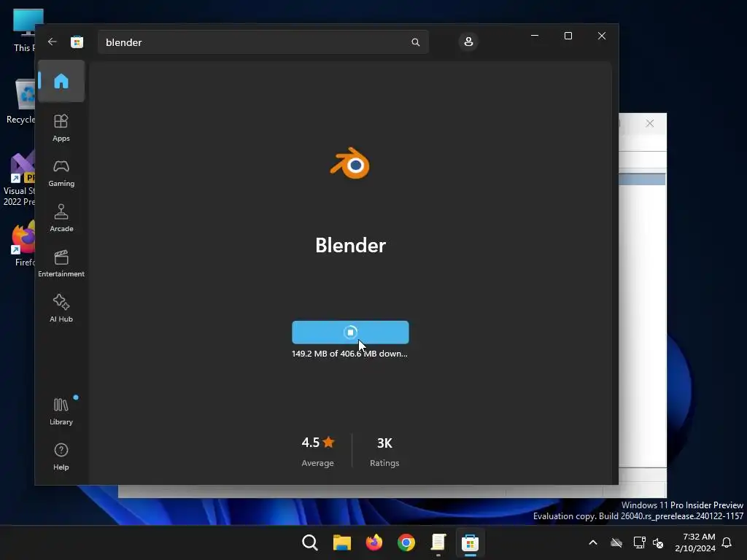
Task: Click the 4.5 Average rating
Action: click(x=318, y=451)
